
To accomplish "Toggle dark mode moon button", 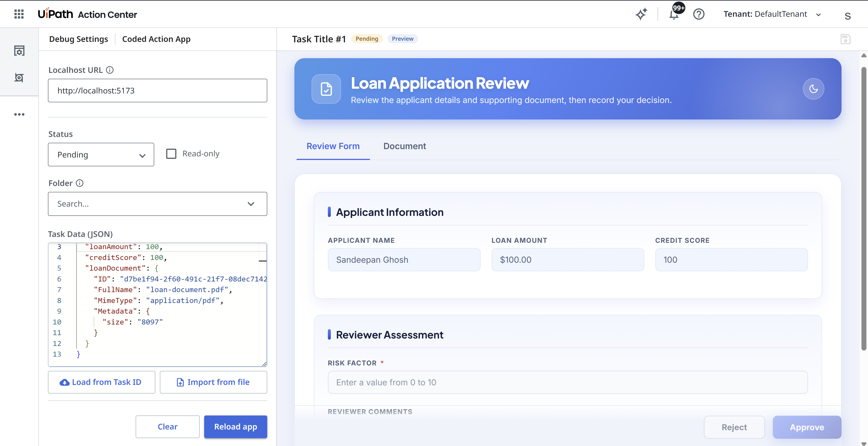I will (814, 89).
